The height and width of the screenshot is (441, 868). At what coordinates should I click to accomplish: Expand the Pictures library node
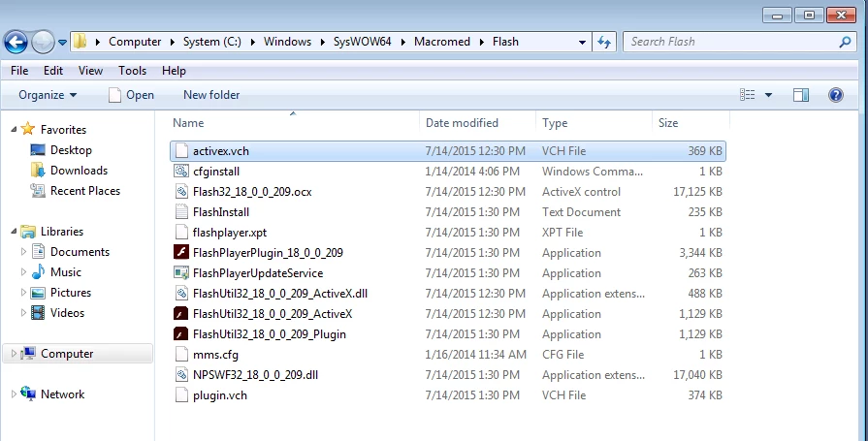click(23, 293)
